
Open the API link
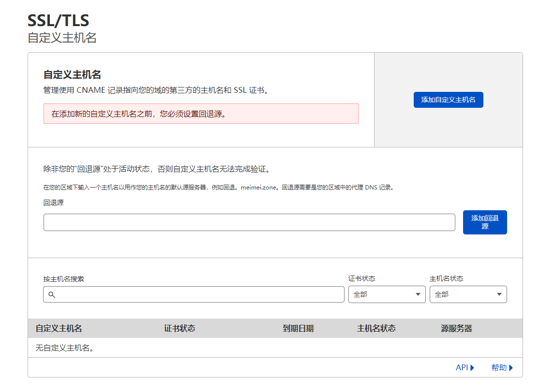462,368
